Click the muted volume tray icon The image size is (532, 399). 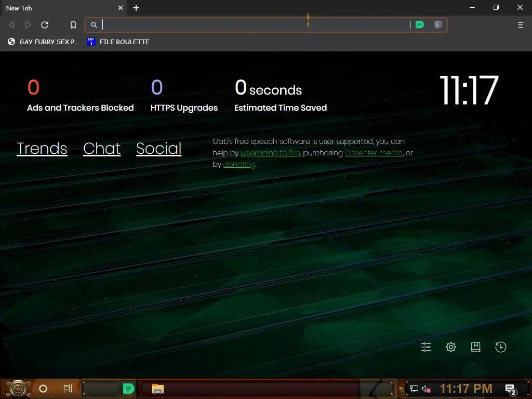click(427, 389)
